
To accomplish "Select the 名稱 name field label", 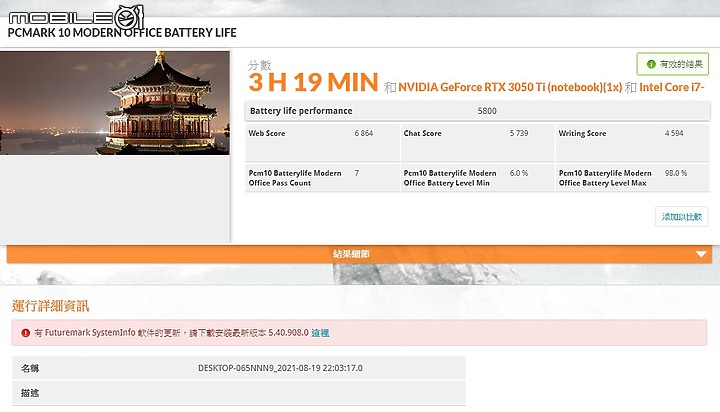I will [x=30, y=368].
